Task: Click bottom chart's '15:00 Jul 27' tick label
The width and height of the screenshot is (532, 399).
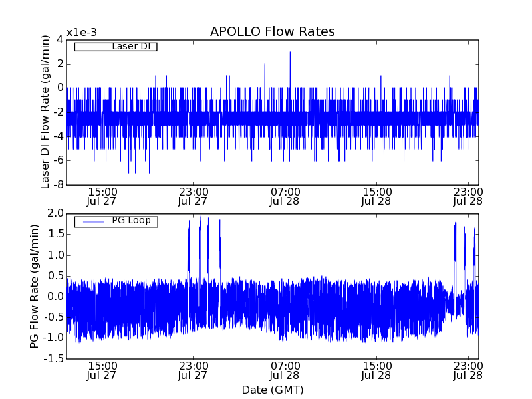Action: tap(102, 370)
